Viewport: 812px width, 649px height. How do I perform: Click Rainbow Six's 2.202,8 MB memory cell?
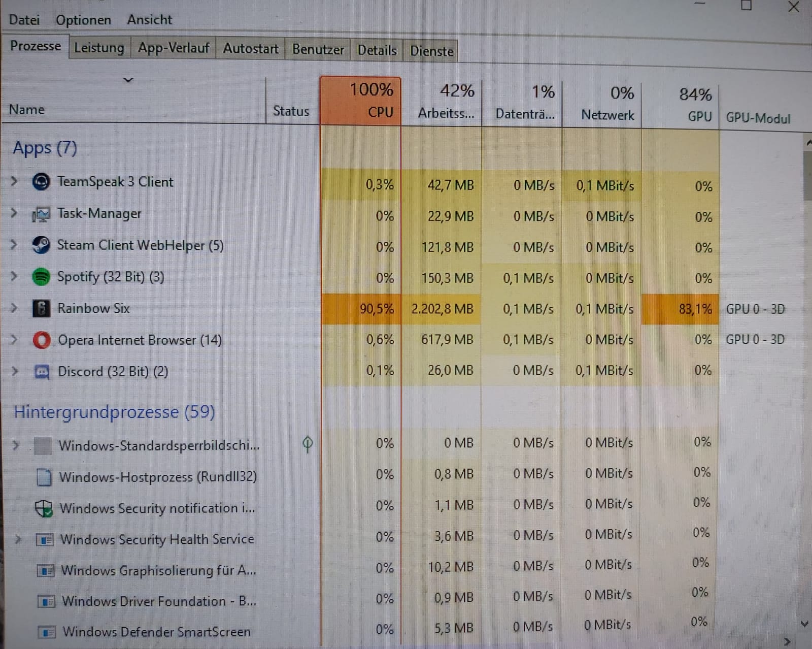(x=441, y=309)
